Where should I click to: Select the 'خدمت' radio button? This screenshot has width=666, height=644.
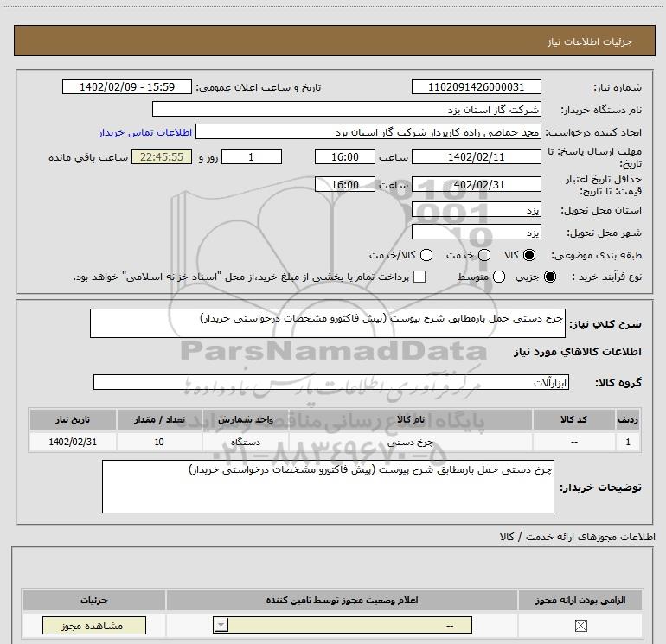(x=484, y=255)
